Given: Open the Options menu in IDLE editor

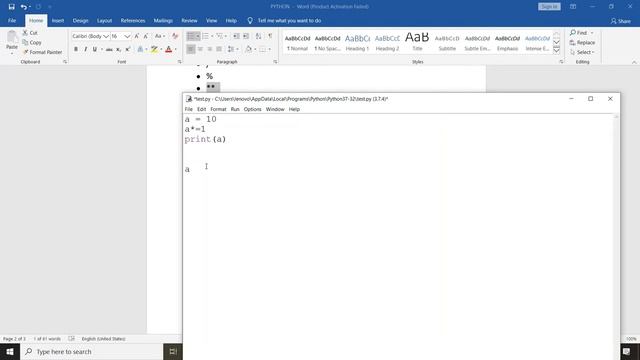Looking at the screenshot, I should tap(252, 109).
